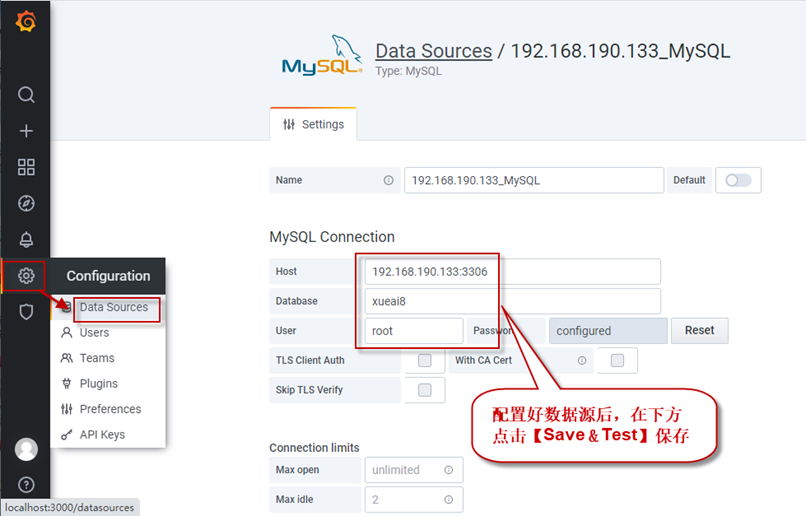The width and height of the screenshot is (806, 516).
Task: Select Data Sources in Configuration menu
Action: [114, 307]
